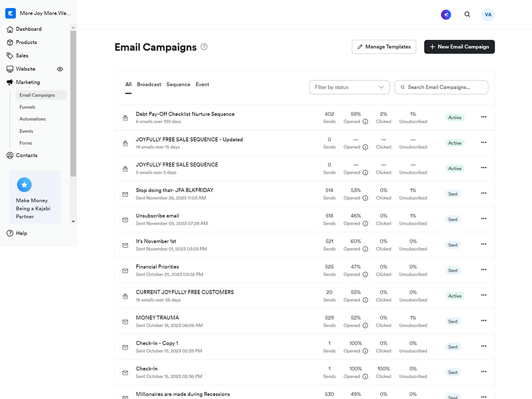Focus the Search Email Campaigns field
Screen dimensions: 532x399
click(441, 87)
